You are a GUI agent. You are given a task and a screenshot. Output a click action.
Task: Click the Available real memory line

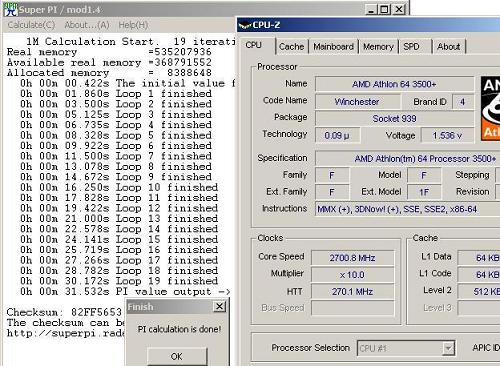(x=109, y=62)
